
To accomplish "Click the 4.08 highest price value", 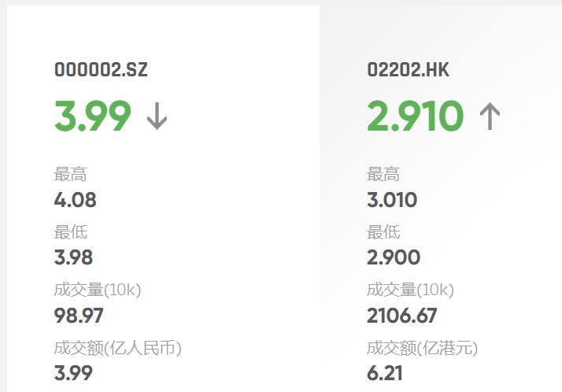I will tap(76, 200).
